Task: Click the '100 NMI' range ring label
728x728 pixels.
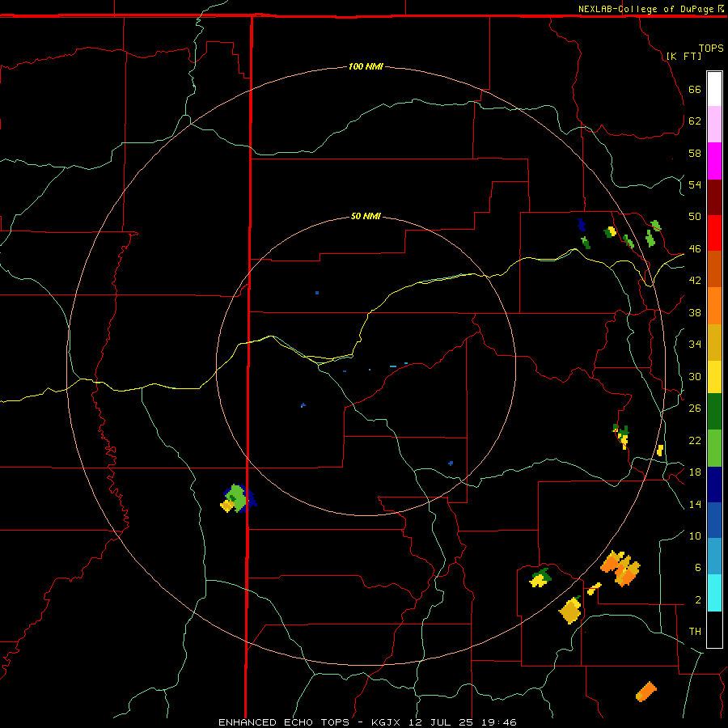Action: point(366,66)
